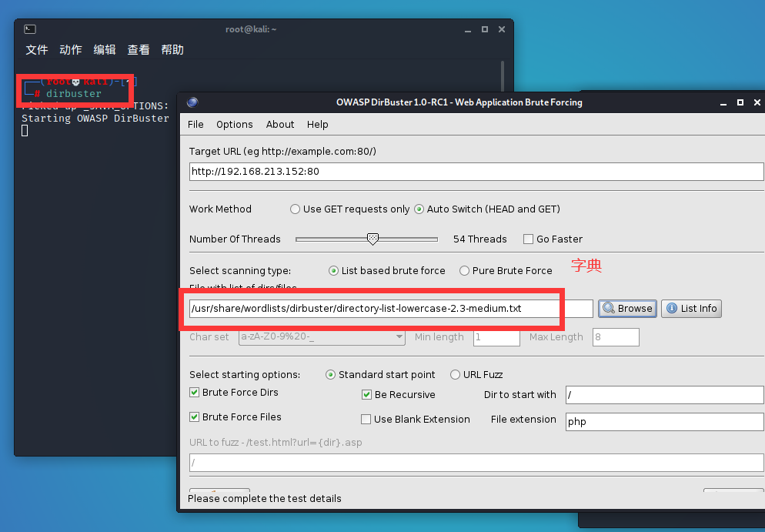765x532 pixels.
Task: Click the Browse button
Action: click(x=627, y=309)
